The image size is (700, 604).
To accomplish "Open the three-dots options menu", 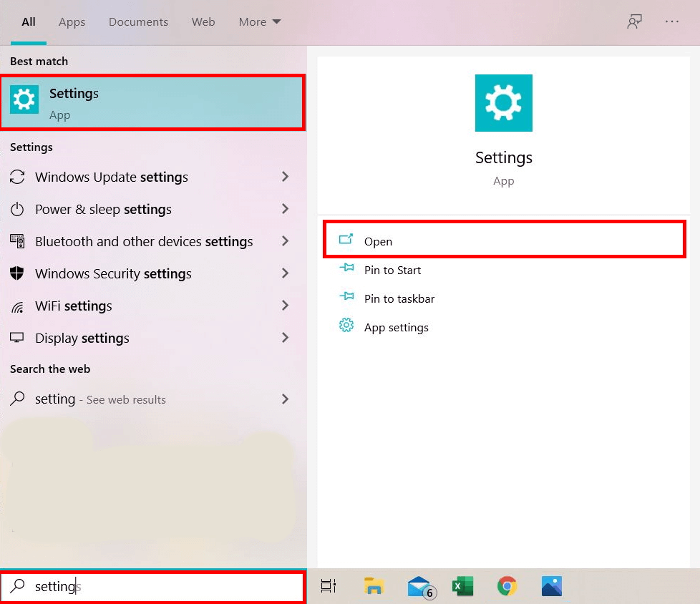I will coord(672,21).
